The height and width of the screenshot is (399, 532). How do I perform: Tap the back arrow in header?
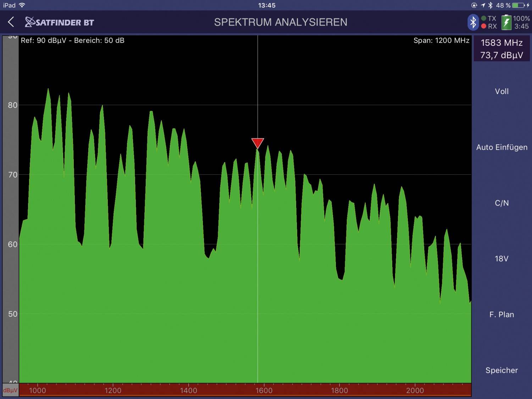point(11,22)
